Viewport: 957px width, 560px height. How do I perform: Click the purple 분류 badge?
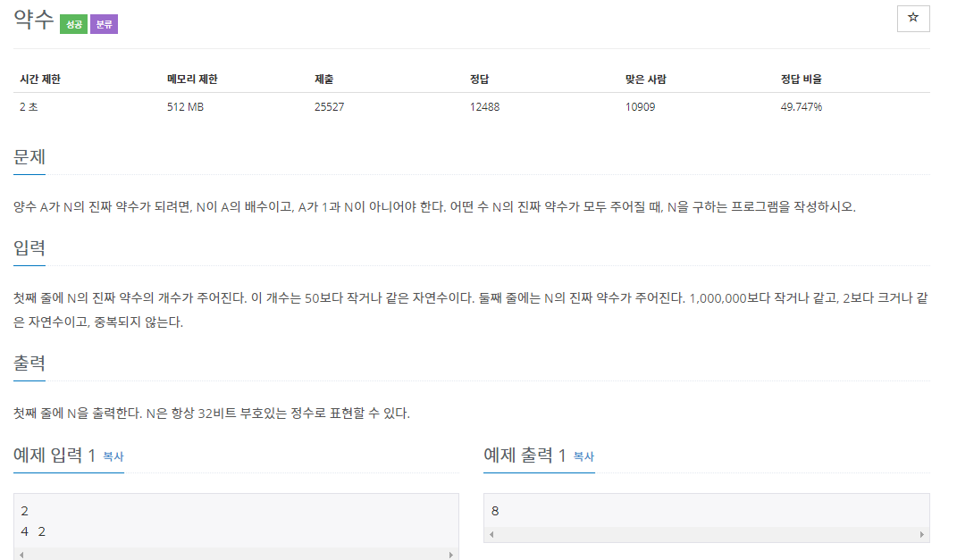(x=104, y=24)
